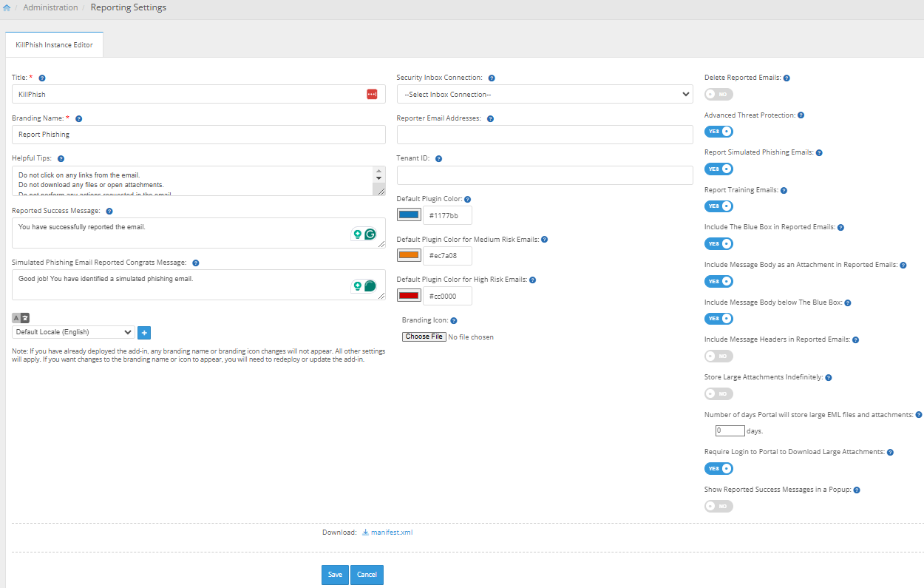
Task: Open help icon beside Branding Name
Action: [78, 118]
